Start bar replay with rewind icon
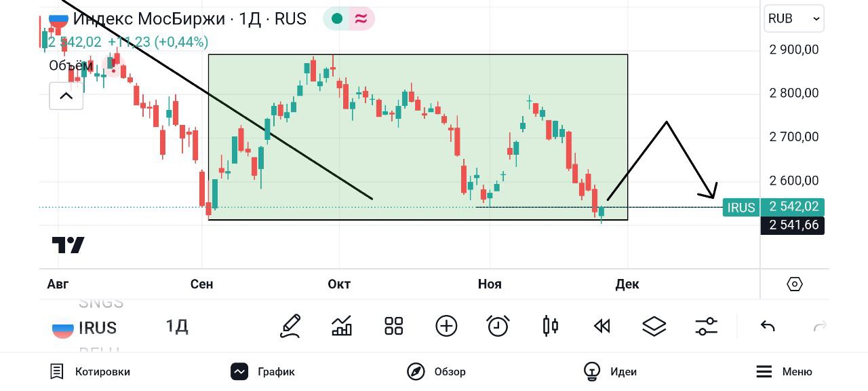The width and height of the screenshot is (868, 391). (602, 327)
